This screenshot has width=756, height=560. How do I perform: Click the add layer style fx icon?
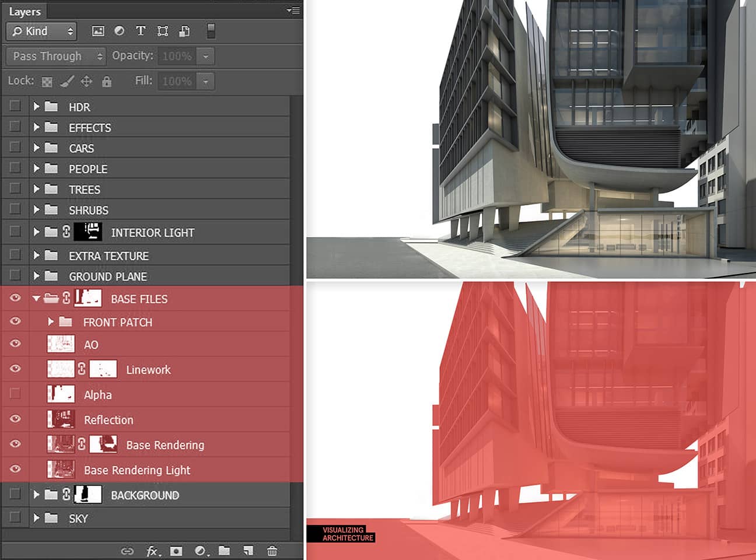[153, 551]
